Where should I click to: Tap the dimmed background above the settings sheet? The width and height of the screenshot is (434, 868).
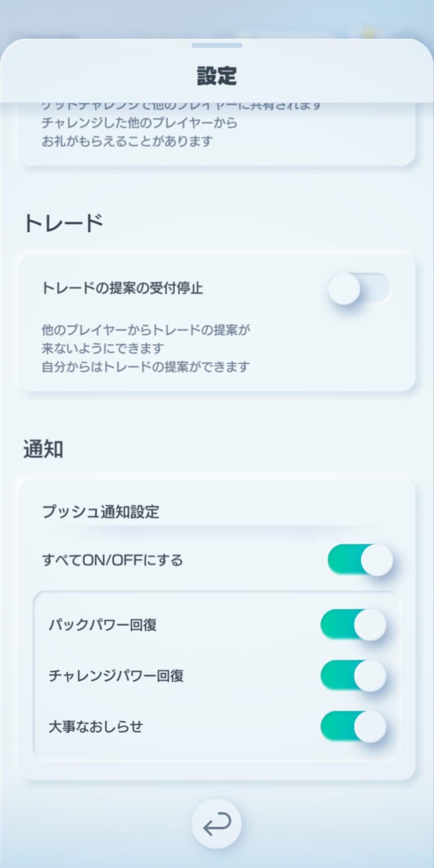[216, 17]
